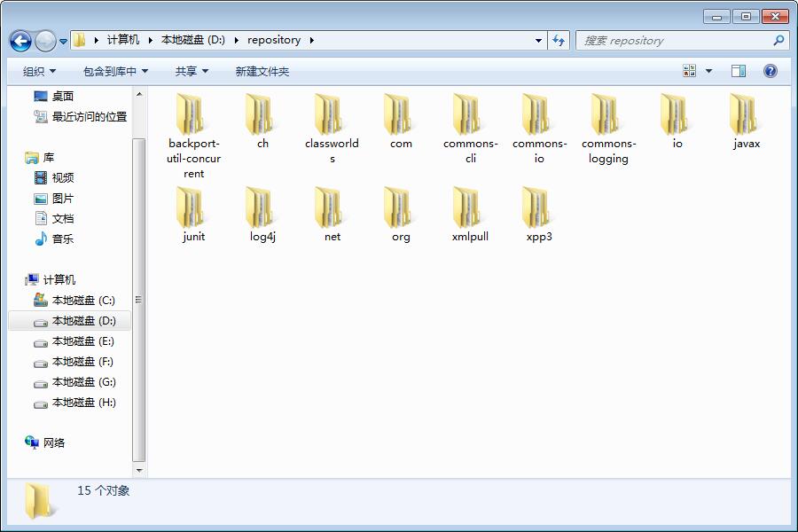Select the ch folder icon
The height and width of the screenshot is (532, 798).
pos(260,113)
